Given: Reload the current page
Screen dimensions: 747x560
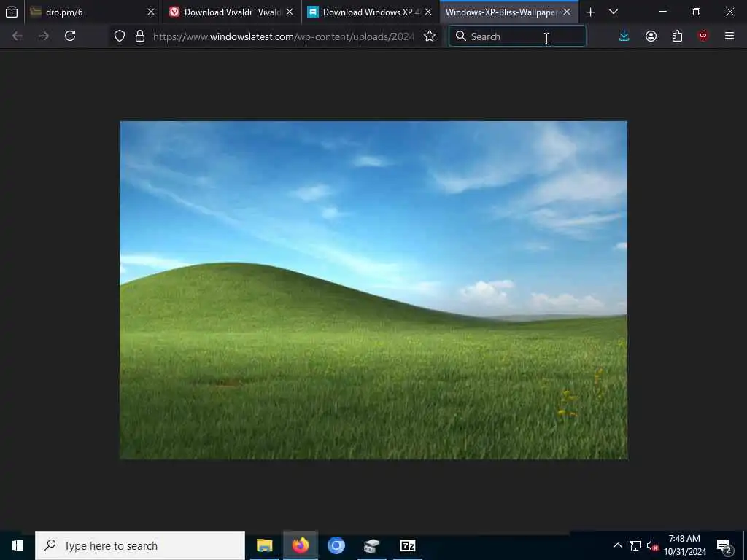Looking at the screenshot, I should click(x=70, y=36).
